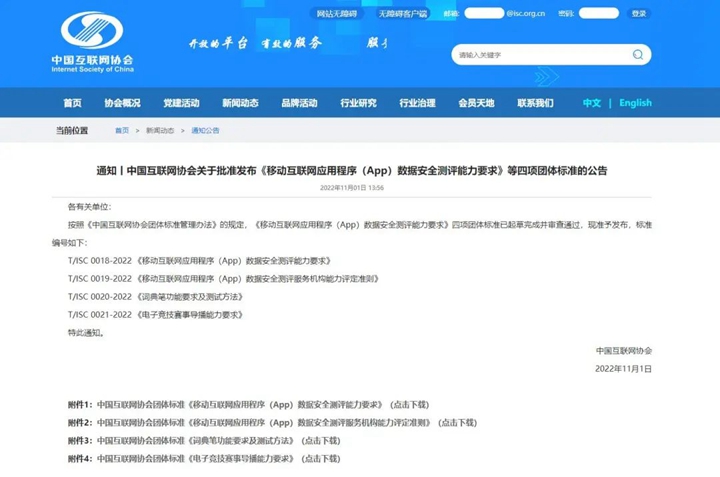Image resolution: width=720 pixels, height=477 pixels.
Task: Click the 新闻动态 breadcrumb link
Action: [x=160, y=130]
